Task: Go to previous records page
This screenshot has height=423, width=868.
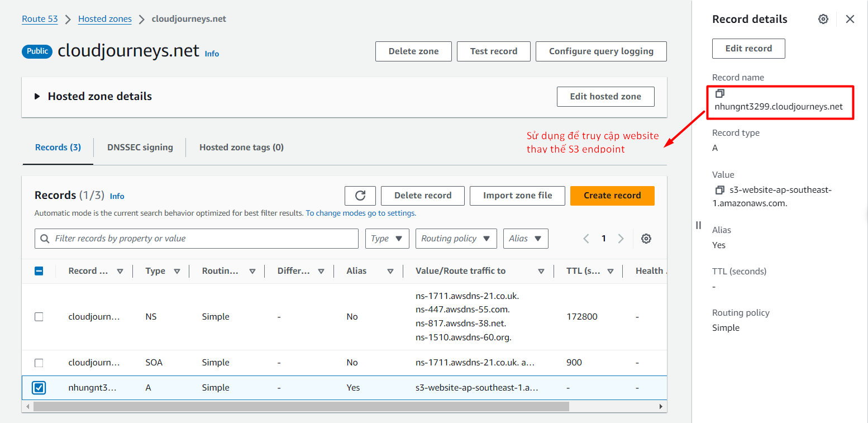Action: click(x=586, y=239)
